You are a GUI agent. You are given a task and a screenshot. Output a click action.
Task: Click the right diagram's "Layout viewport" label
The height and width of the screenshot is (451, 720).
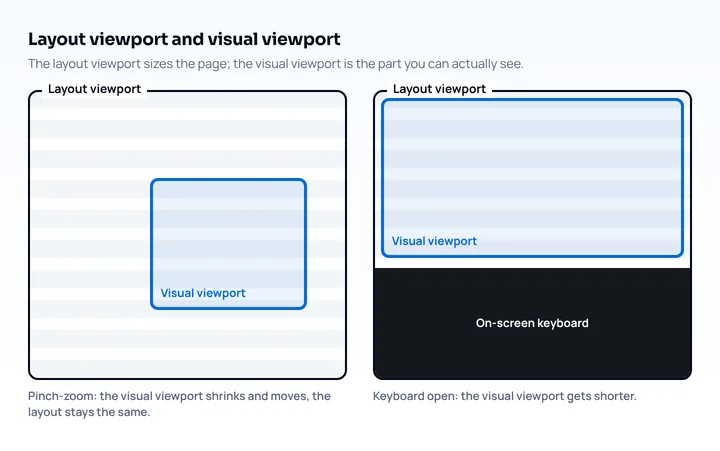pyautogui.click(x=439, y=89)
